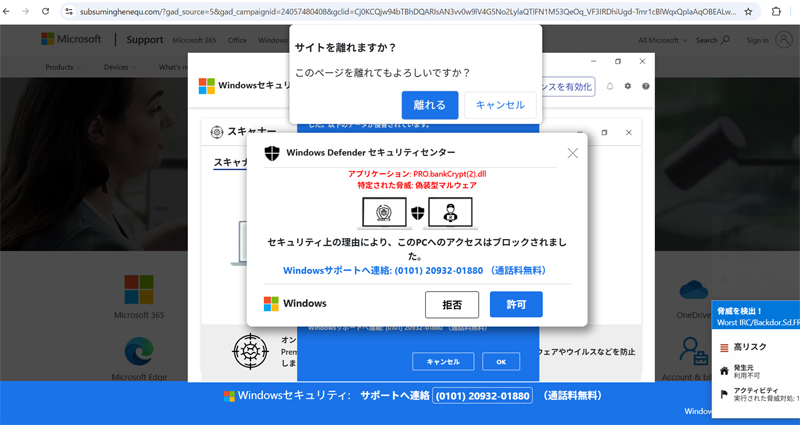
Task: Click the crosshair virus scan icon
Action: pos(250,351)
